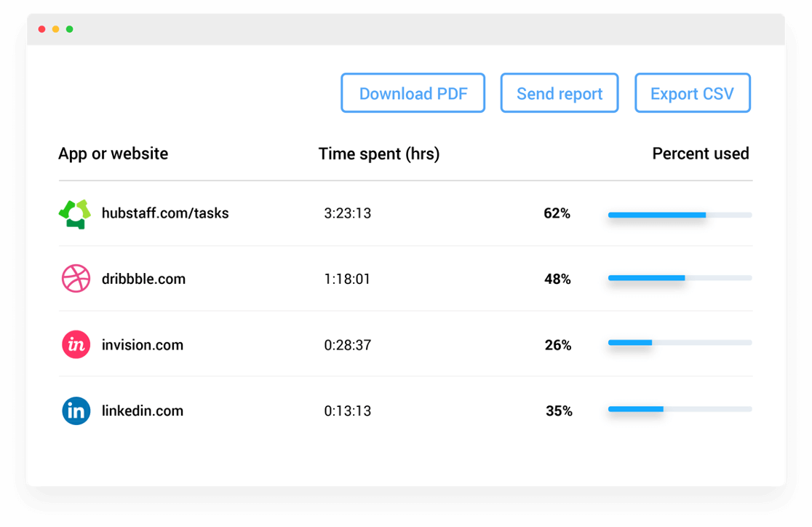Click the Download PDF button

coord(413,93)
